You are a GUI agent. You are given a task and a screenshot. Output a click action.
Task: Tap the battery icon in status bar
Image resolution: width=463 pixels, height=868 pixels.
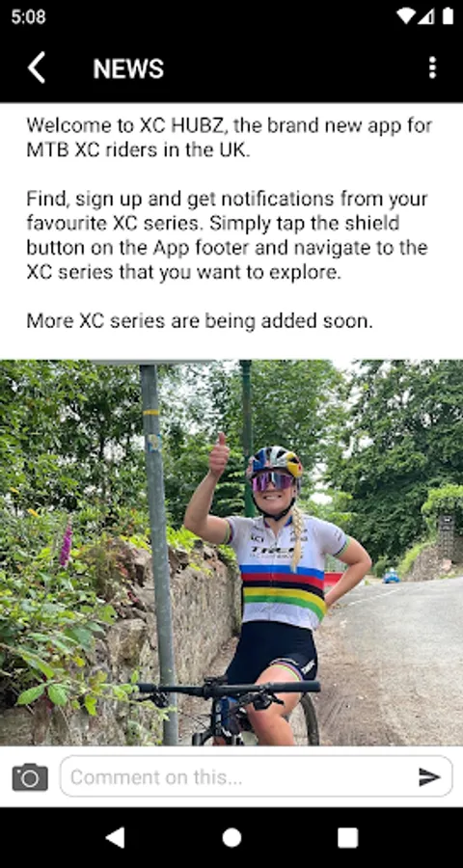pos(448,16)
